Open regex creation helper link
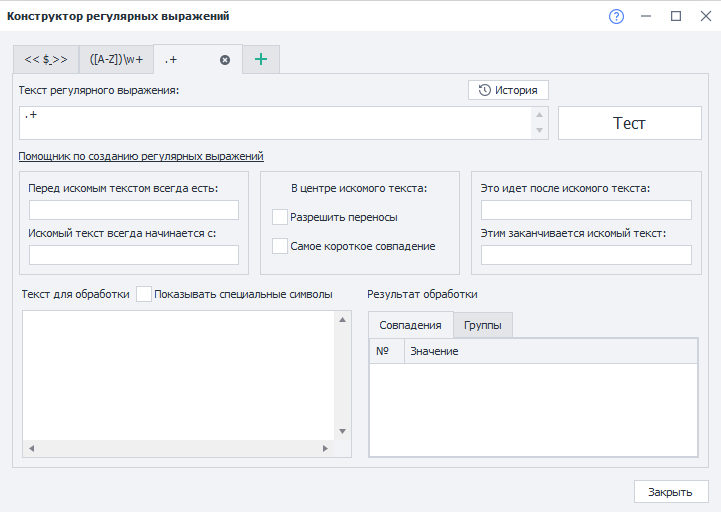The image size is (721, 512). click(x=141, y=156)
